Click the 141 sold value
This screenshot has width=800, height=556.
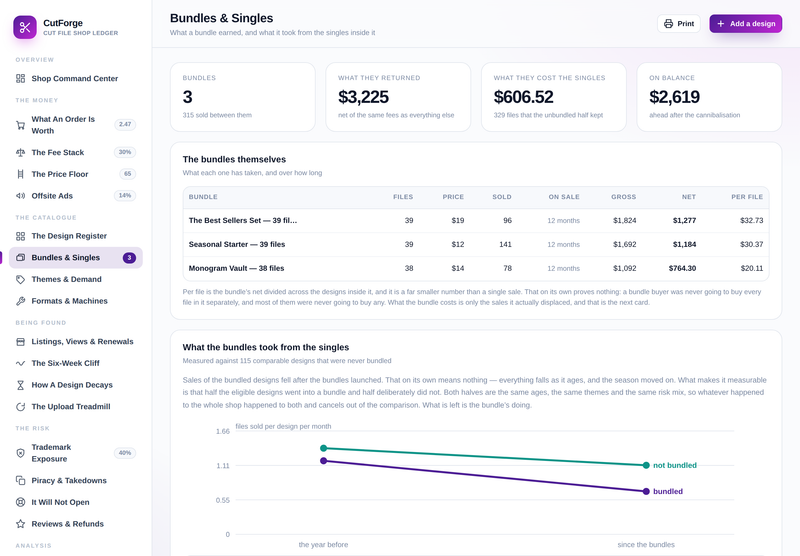pyautogui.click(x=505, y=244)
